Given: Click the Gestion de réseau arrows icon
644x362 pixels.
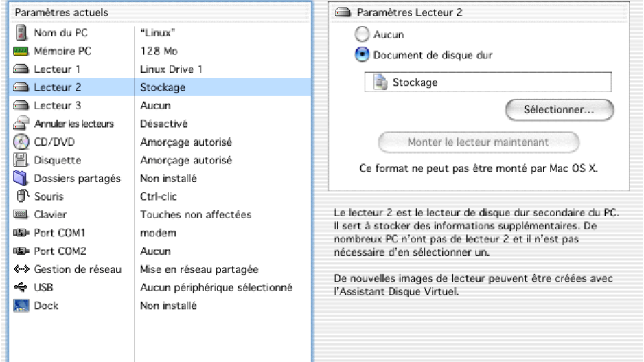Looking at the screenshot, I should 21,269.
